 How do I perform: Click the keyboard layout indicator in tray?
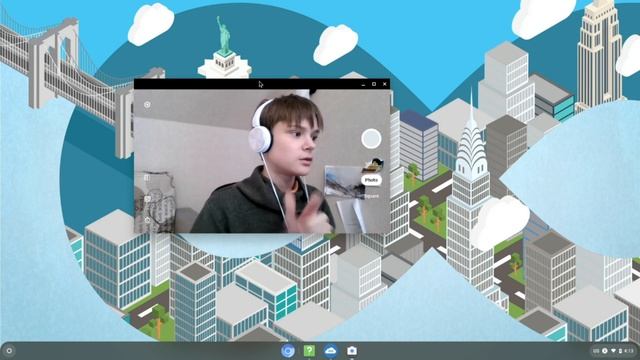click(596, 351)
